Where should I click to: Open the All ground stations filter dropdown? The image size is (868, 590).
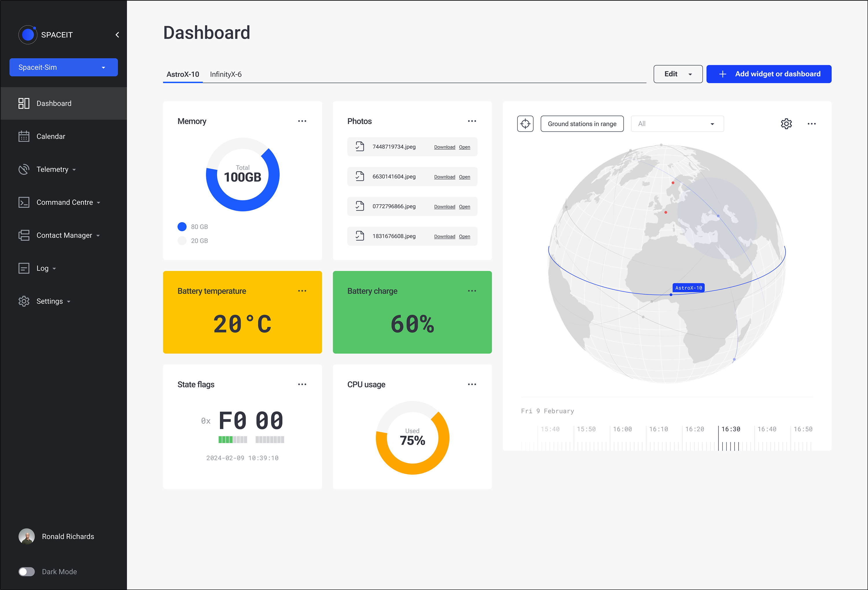(x=677, y=123)
